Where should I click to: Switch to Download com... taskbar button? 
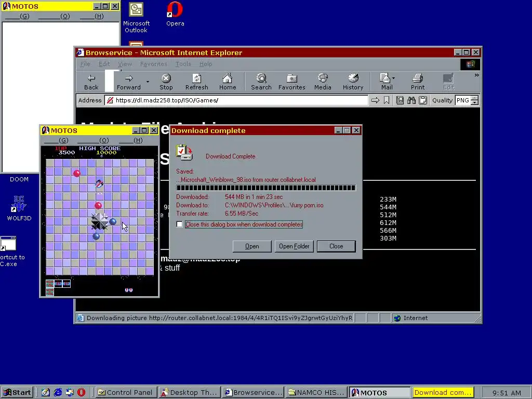[x=443, y=393]
